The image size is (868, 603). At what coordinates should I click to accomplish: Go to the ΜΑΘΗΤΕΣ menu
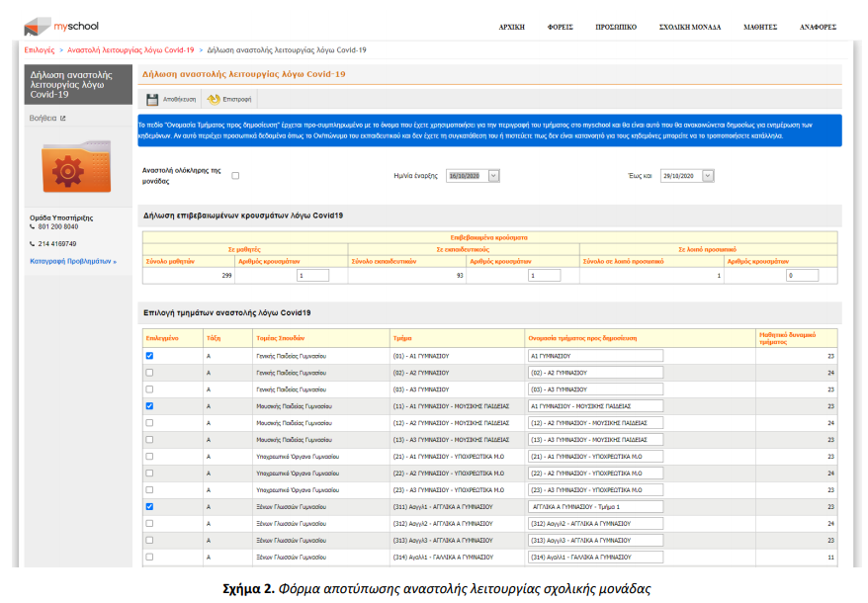pos(760,28)
